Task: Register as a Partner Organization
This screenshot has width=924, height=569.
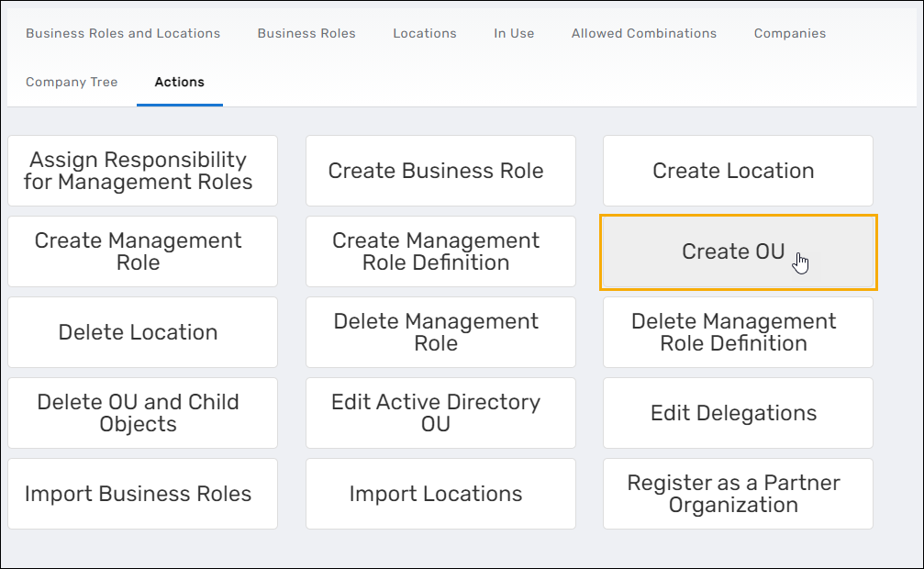Action: (x=737, y=494)
